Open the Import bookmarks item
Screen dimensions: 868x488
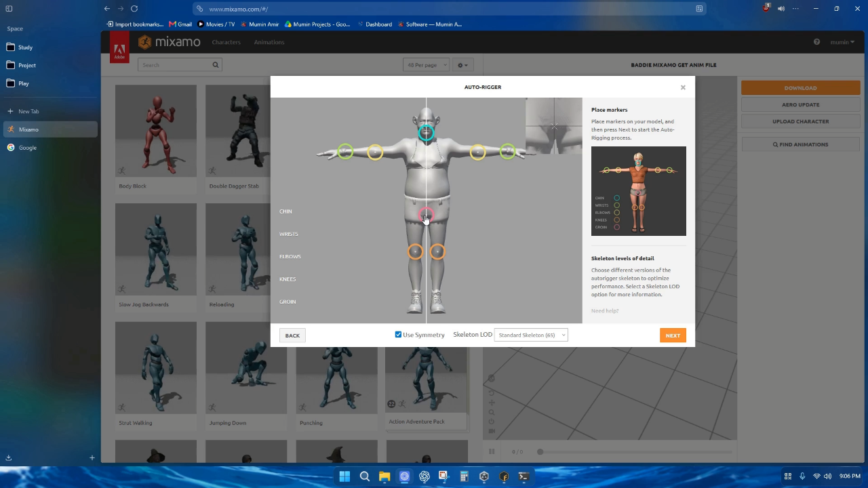tap(135, 24)
